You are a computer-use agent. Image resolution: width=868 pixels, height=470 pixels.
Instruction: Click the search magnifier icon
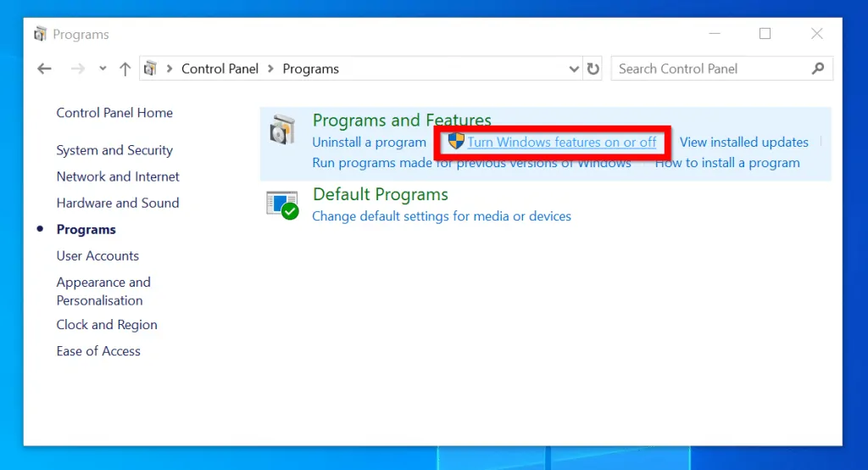(818, 69)
